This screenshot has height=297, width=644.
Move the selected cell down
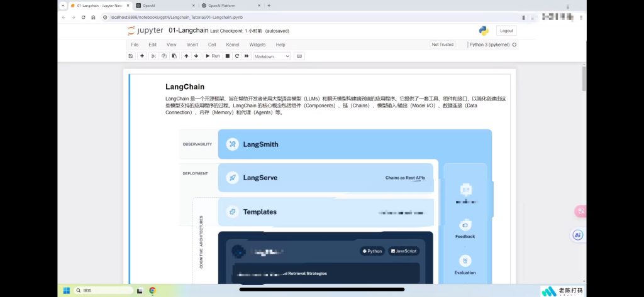pyautogui.click(x=196, y=57)
